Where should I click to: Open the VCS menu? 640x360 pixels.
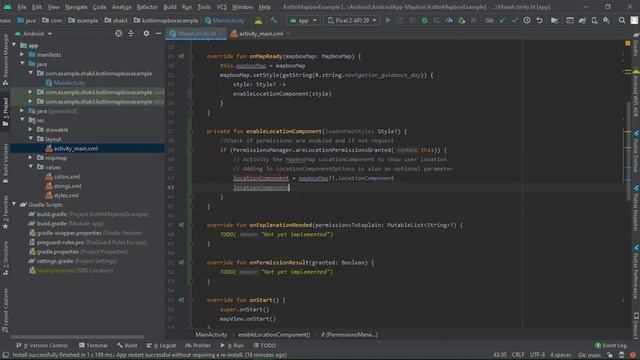point(222,7)
